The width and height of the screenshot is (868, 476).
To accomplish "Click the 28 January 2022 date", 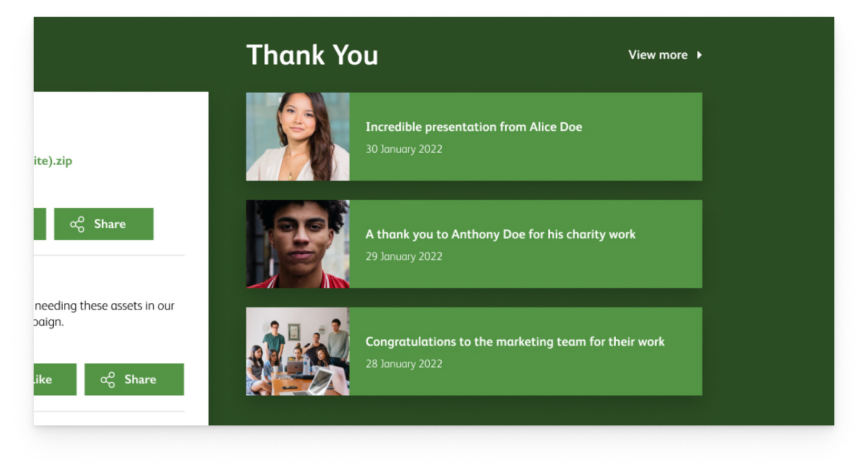I will click(404, 364).
